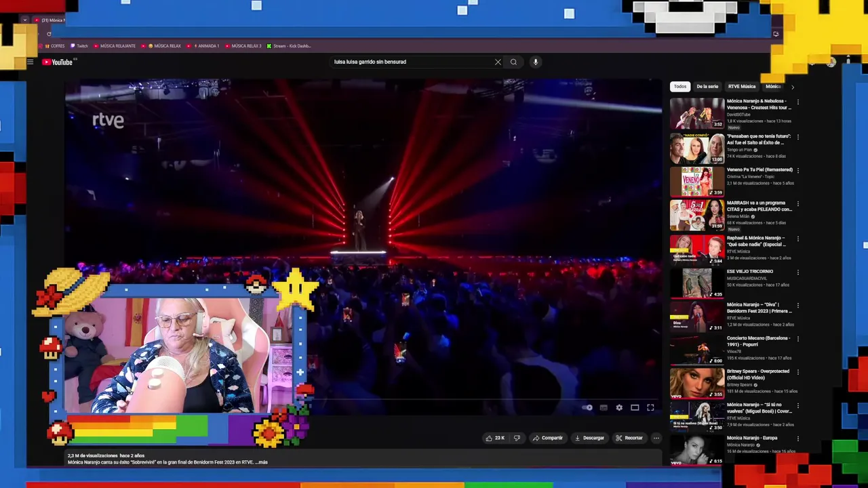
Task: Open the browser tab search dropdown arrow
Action: [x=25, y=20]
